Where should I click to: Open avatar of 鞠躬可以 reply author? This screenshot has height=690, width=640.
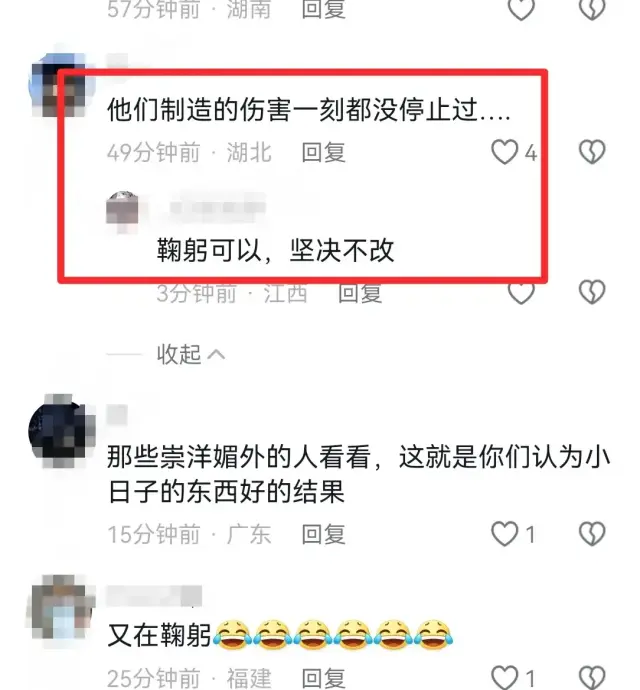[122, 213]
